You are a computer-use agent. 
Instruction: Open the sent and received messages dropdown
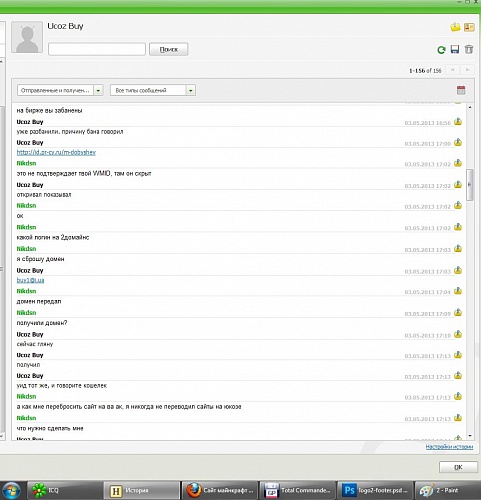[x=60, y=90]
